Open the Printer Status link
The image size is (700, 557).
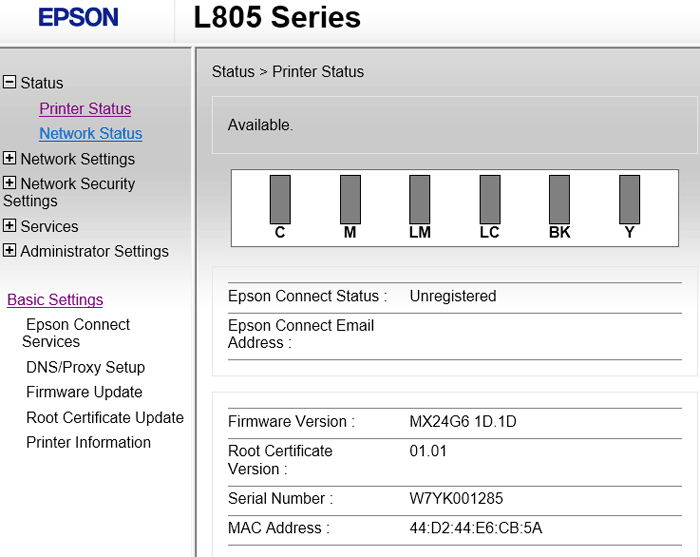pos(85,109)
